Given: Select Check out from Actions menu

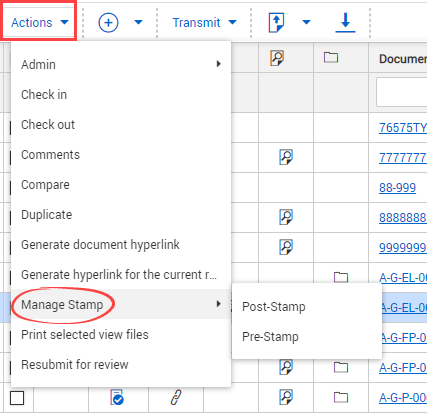Looking at the screenshot, I should pos(121,124).
